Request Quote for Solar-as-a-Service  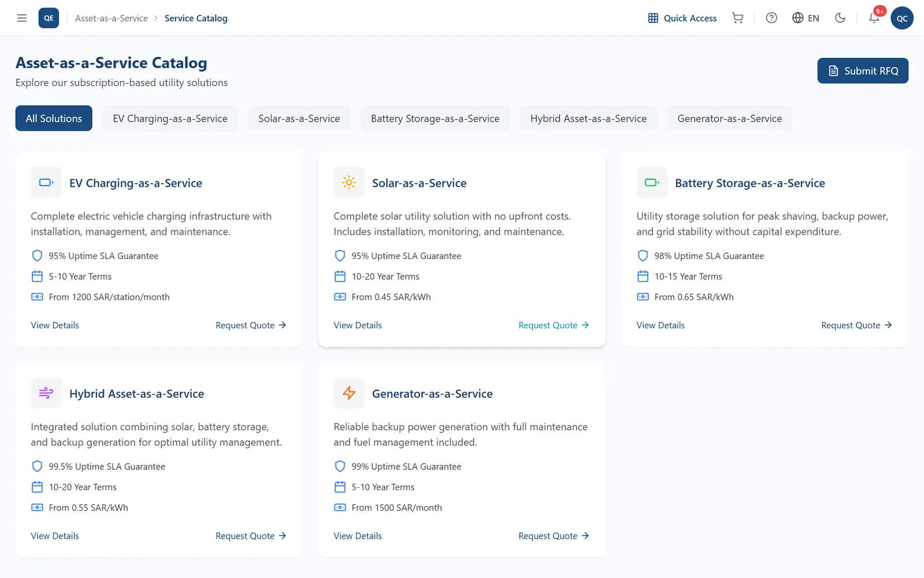click(554, 325)
